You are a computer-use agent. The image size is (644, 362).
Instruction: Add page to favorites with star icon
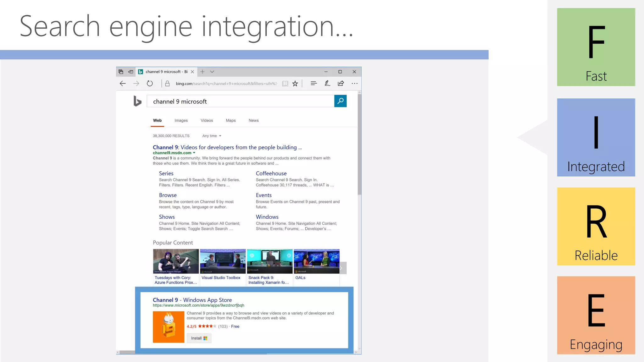point(295,83)
